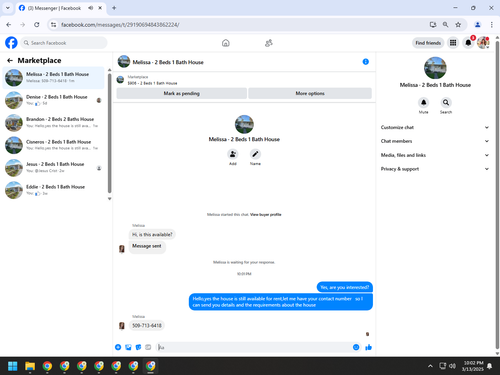Choose a GIF icon in composer
500x375 pixels.
click(x=148, y=347)
